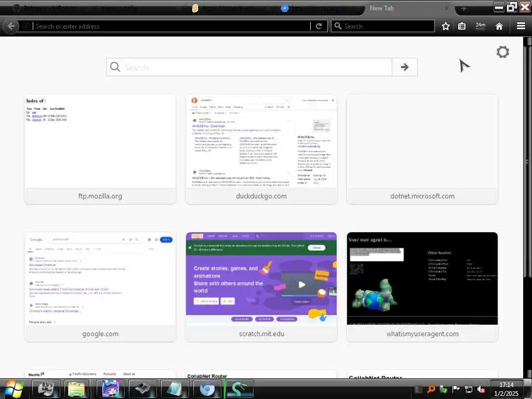Click the magnifier icon in toolbar search box

pos(338,26)
